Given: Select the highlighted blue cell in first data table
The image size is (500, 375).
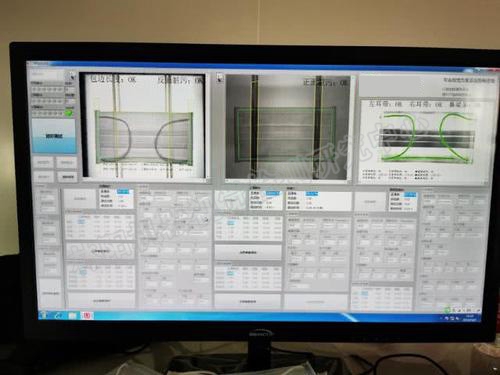Looking at the screenshot, I should click(x=81, y=222).
